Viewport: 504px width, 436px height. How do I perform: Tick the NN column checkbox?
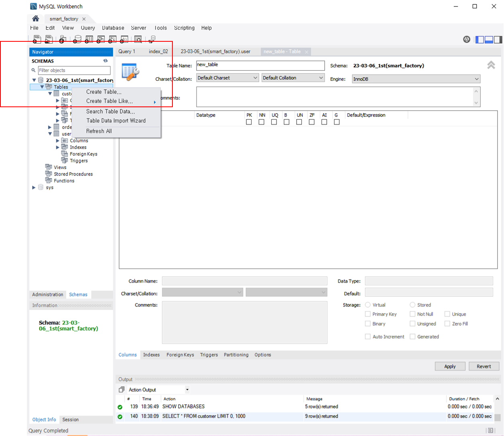[261, 122]
